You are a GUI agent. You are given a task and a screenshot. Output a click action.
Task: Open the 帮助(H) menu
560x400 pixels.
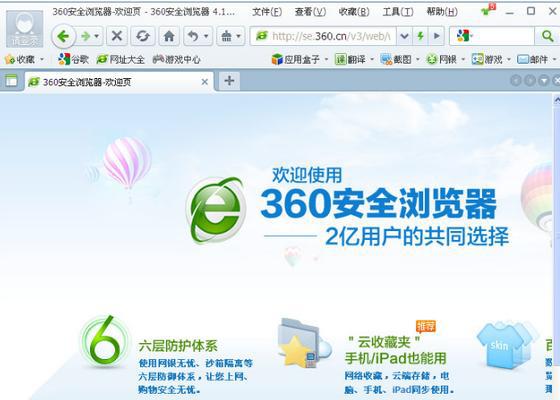442,12
